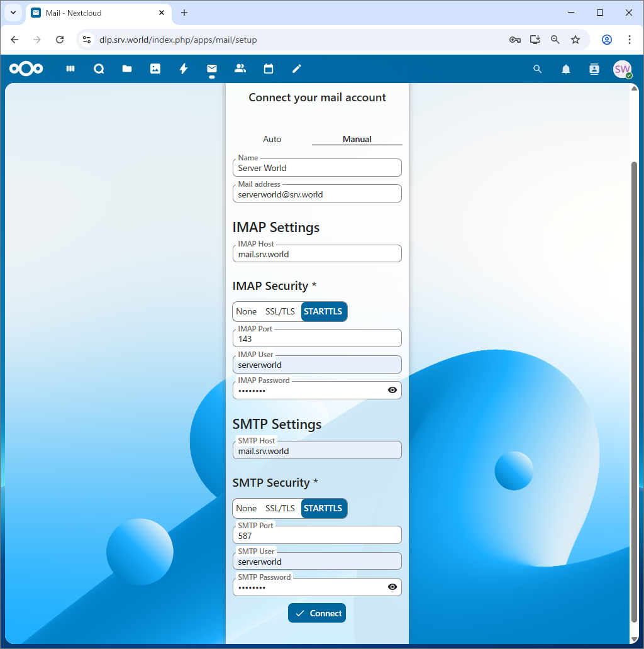The image size is (644, 649).
Task: Open the Photos app icon
Action: [x=155, y=69]
